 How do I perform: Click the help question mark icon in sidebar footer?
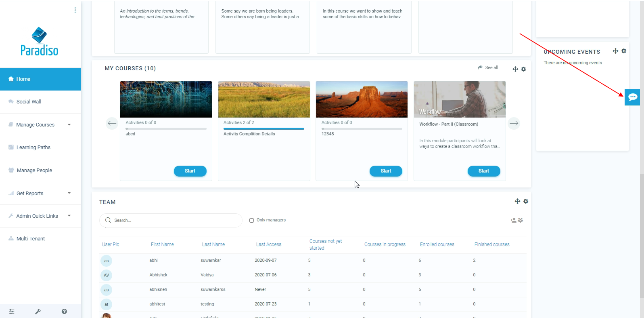tap(64, 312)
